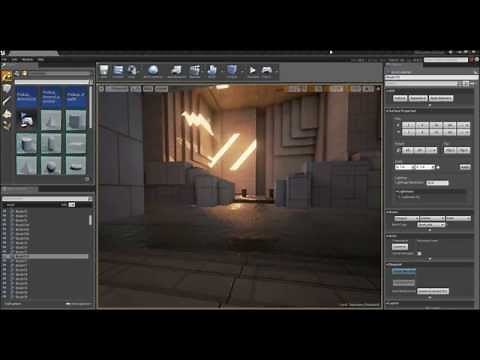
Task: Open the Matinee clapperboard toolbar icon
Action: point(195,70)
